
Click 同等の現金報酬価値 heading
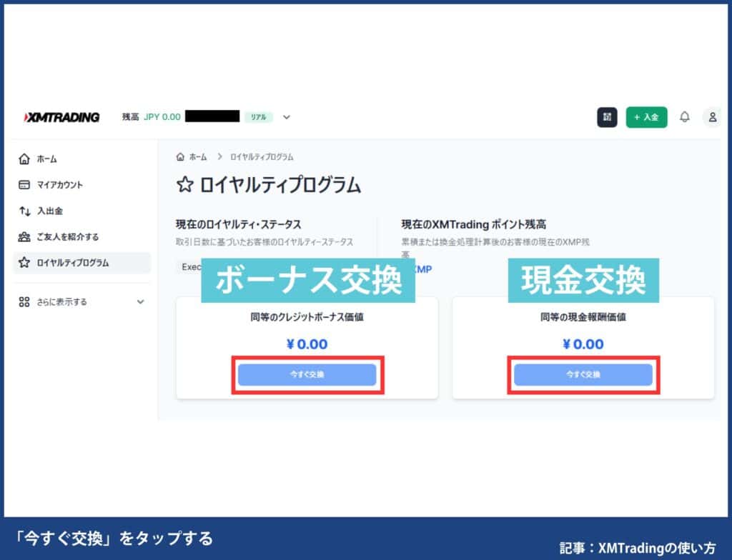(583, 317)
